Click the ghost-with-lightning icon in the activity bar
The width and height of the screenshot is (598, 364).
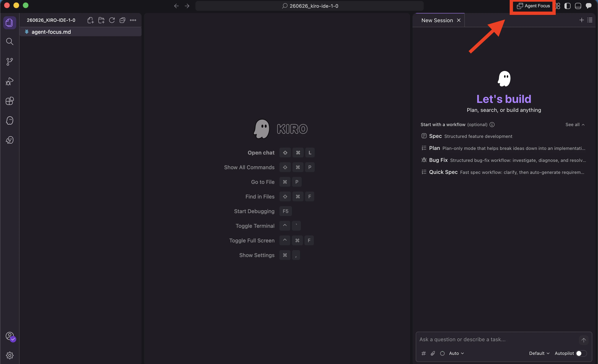[x=10, y=140]
